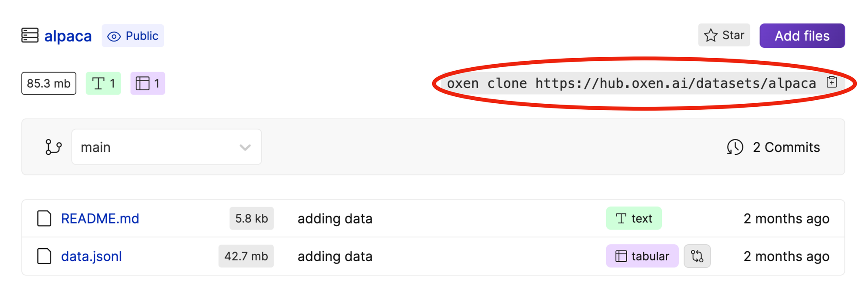This screenshot has width=868, height=299.
Task: Expand the main branch dropdown
Action: click(167, 147)
